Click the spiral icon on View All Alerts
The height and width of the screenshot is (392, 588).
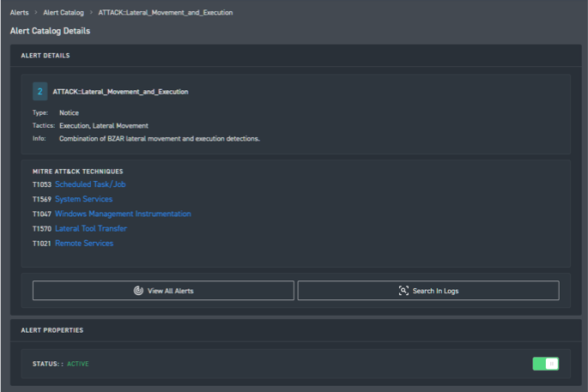[x=138, y=291]
